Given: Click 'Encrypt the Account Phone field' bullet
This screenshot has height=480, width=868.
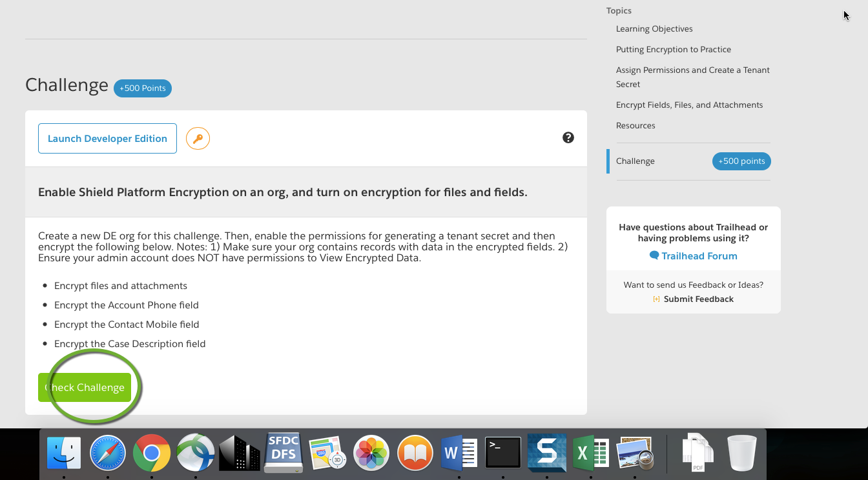Looking at the screenshot, I should pyautogui.click(x=127, y=305).
